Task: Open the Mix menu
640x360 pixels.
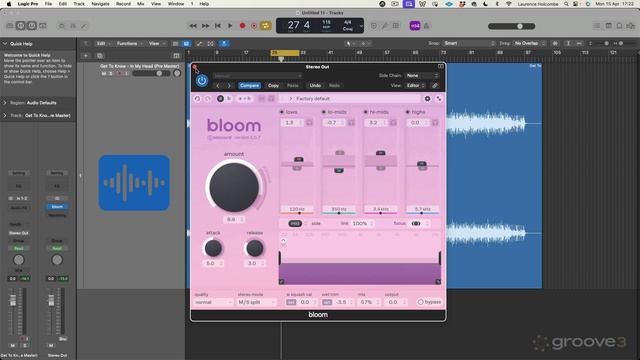Action: (x=141, y=4)
